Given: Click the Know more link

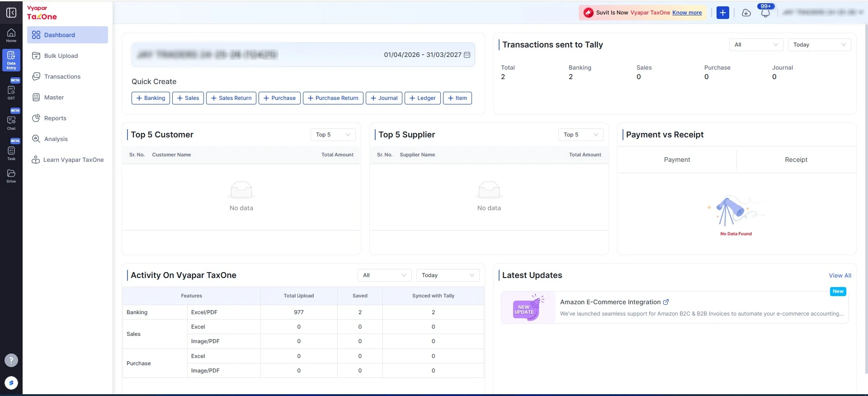Looking at the screenshot, I should pyautogui.click(x=687, y=13).
